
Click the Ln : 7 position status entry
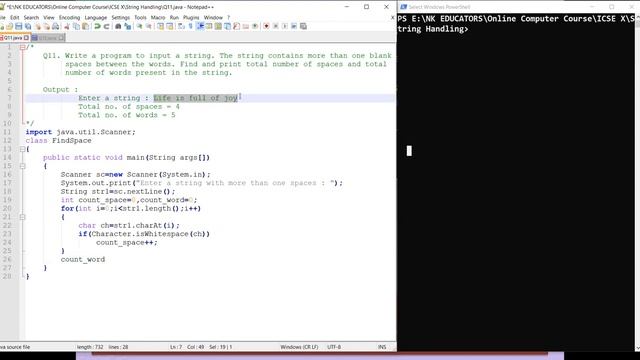176,347
